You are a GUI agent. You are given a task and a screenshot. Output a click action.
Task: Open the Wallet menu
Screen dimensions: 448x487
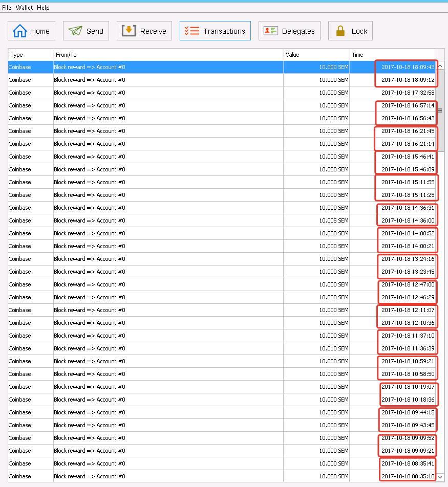pyautogui.click(x=24, y=8)
